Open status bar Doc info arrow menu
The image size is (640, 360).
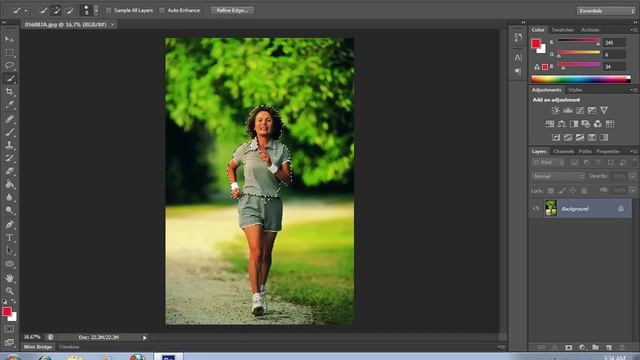click(x=144, y=338)
